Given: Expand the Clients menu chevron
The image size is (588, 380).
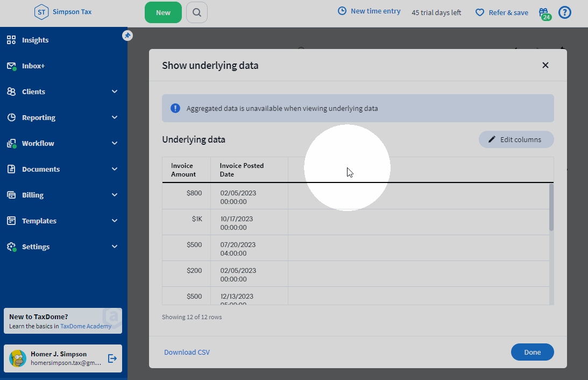Looking at the screenshot, I should [115, 92].
